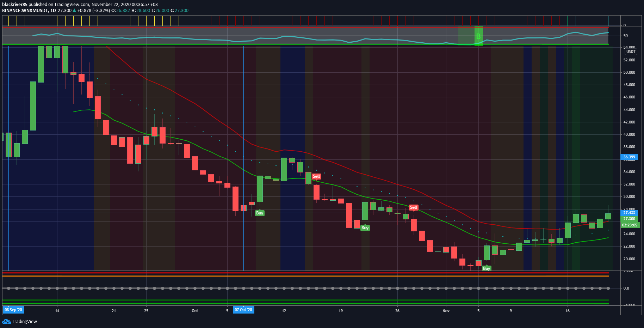Click the 20.000 price axis label
The width and height of the screenshot is (644, 328).
tap(629, 259)
